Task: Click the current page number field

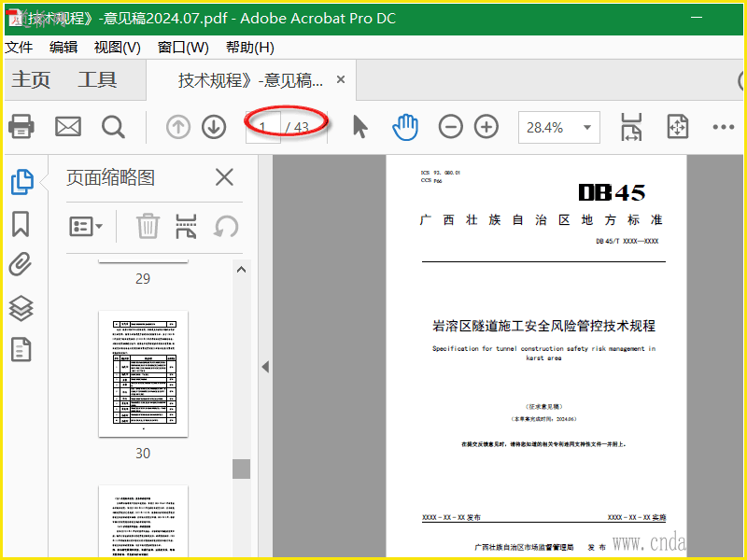Action: point(263,127)
